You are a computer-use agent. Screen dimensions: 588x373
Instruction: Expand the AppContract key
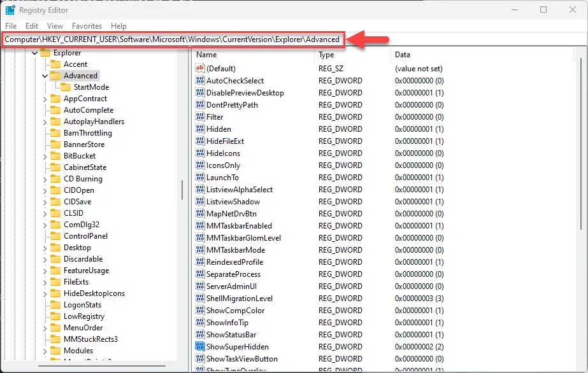pos(45,99)
